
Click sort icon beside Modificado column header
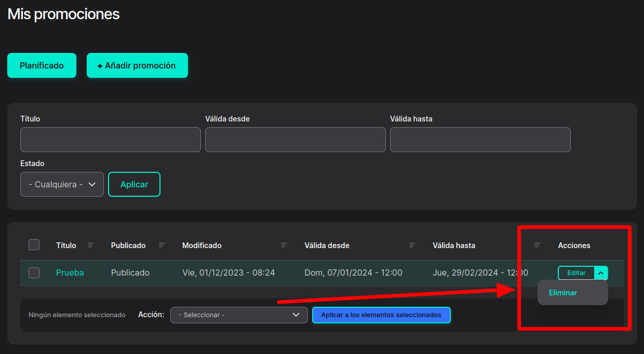pyautogui.click(x=284, y=245)
